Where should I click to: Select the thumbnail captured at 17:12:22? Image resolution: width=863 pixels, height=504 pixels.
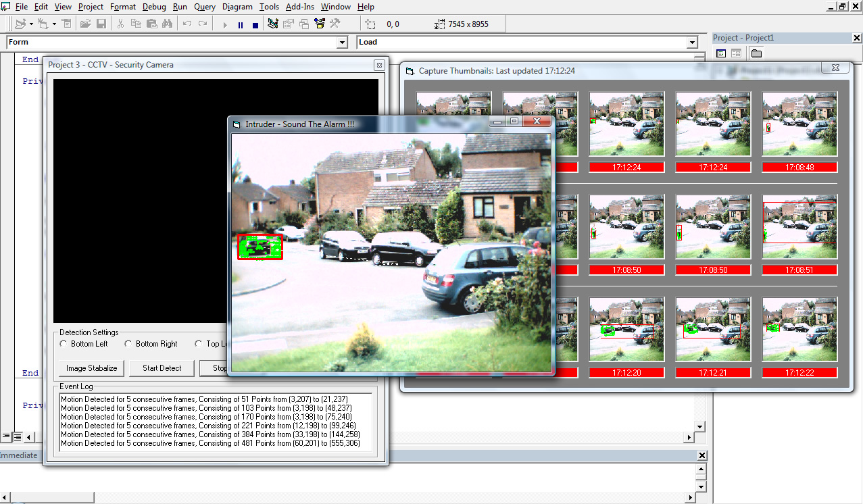pyautogui.click(x=799, y=328)
